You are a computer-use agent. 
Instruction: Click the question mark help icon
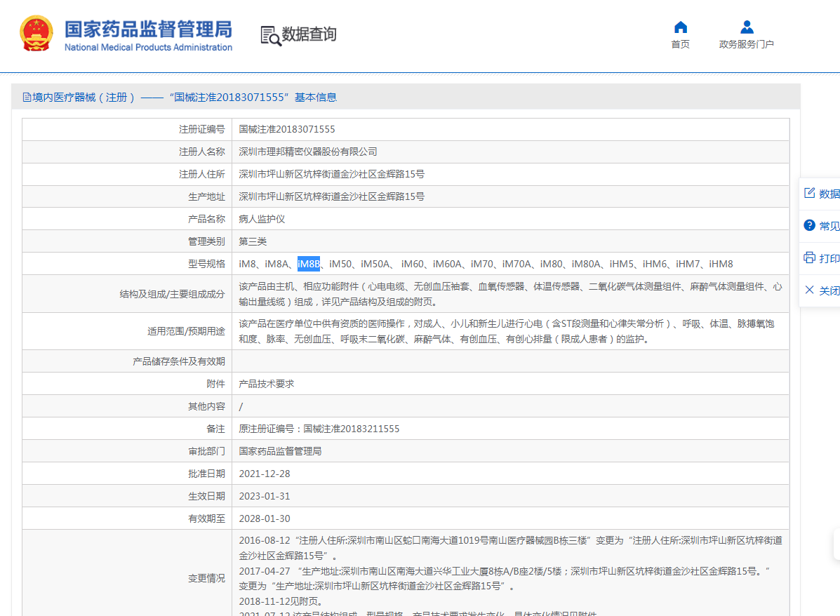(809, 225)
